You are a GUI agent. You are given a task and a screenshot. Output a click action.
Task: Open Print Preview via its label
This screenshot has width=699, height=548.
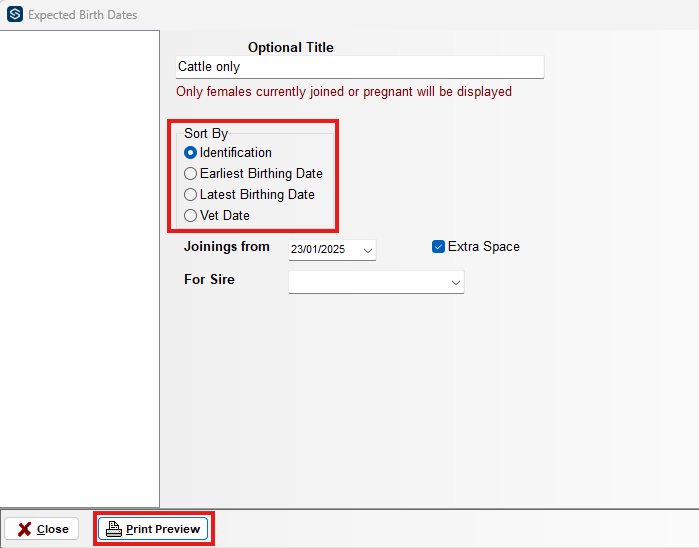pyautogui.click(x=163, y=529)
